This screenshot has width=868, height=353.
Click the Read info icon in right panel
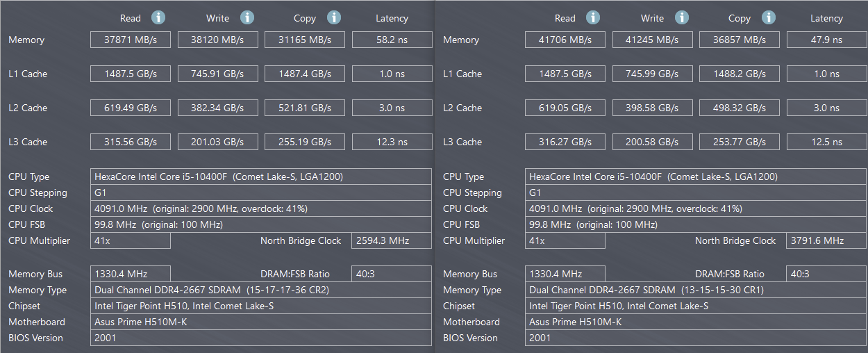point(593,17)
